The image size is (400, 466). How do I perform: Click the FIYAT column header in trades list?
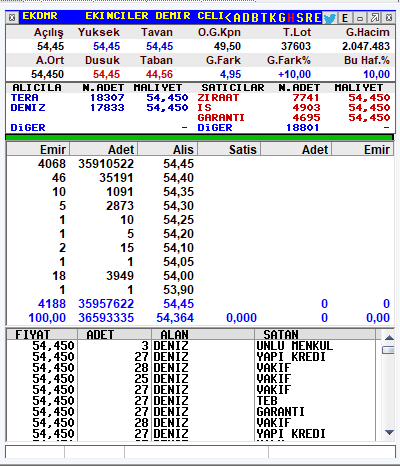pyautogui.click(x=42, y=334)
